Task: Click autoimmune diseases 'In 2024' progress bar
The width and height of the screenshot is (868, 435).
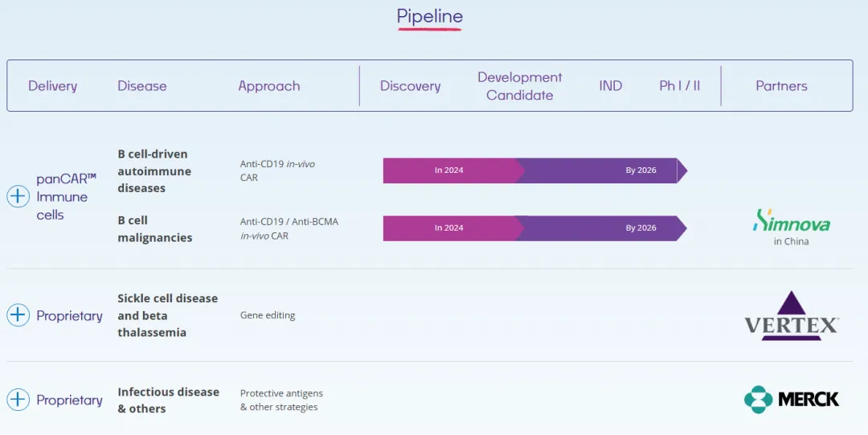Action: pyautogui.click(x=449, y=170)
